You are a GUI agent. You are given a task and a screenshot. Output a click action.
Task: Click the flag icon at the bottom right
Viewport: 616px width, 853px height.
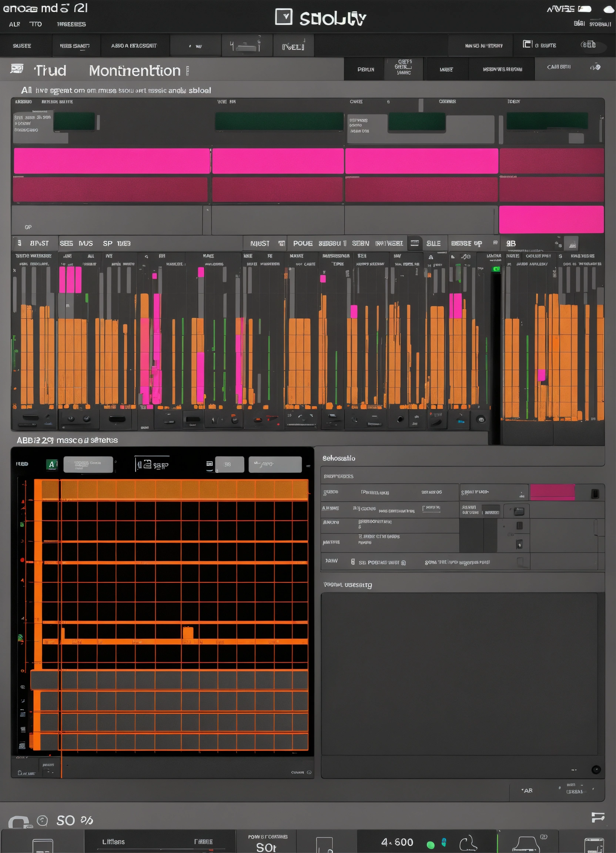pos(597,817)
